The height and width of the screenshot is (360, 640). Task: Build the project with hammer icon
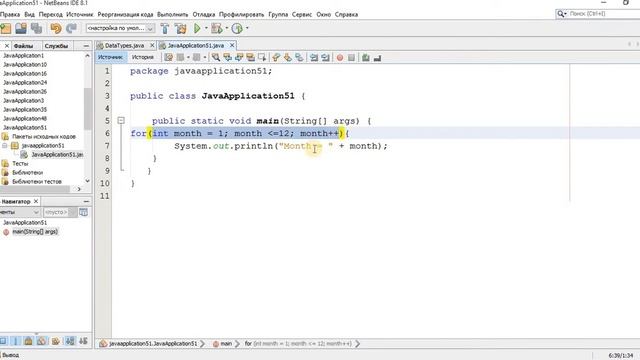(165, 28)
